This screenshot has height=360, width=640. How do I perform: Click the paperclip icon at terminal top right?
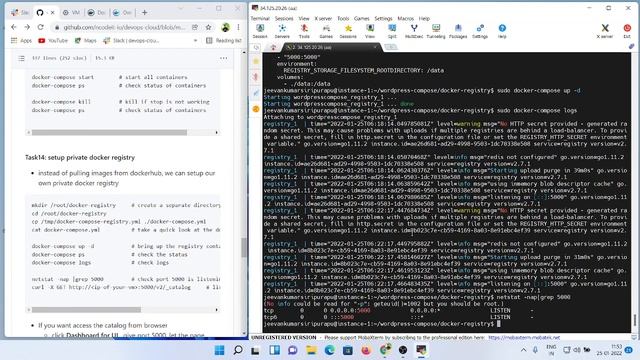click(631, 47)
